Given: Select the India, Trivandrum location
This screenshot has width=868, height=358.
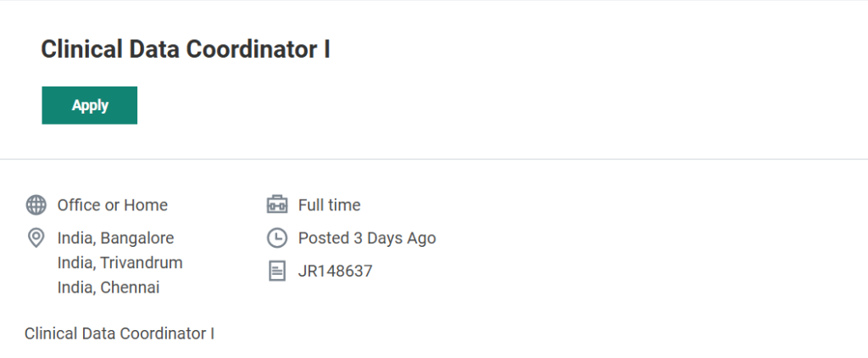Looking at the screenshot, I should click(120, 263).
